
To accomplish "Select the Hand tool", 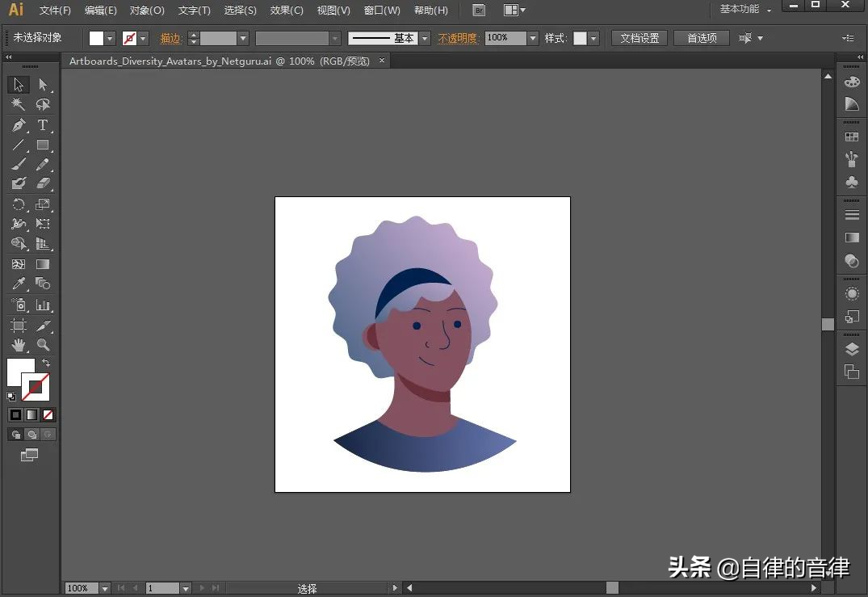I will (19, 345).
